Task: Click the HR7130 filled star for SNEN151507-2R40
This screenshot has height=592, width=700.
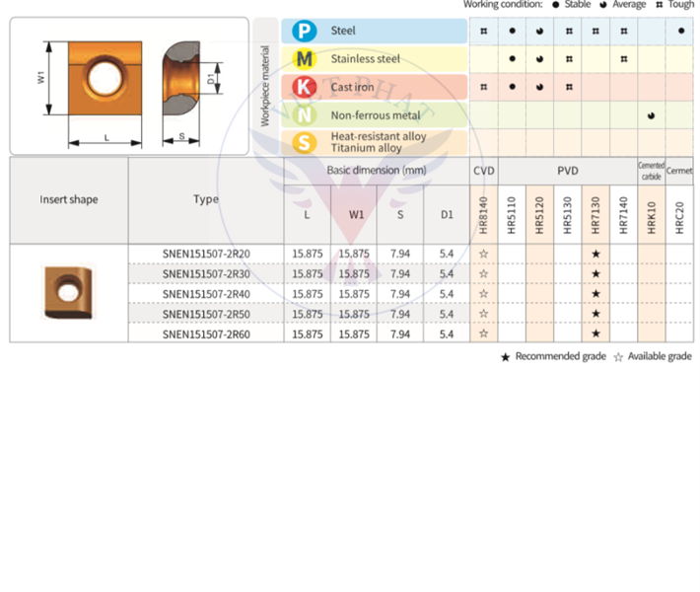Action: point(595,294)
